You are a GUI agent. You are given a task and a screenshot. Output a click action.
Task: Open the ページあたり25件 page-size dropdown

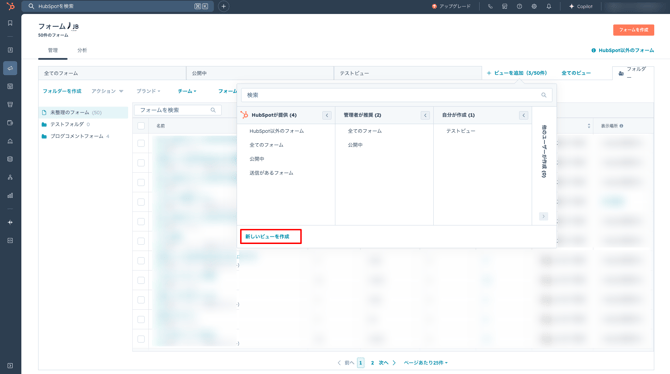(426, 363)
